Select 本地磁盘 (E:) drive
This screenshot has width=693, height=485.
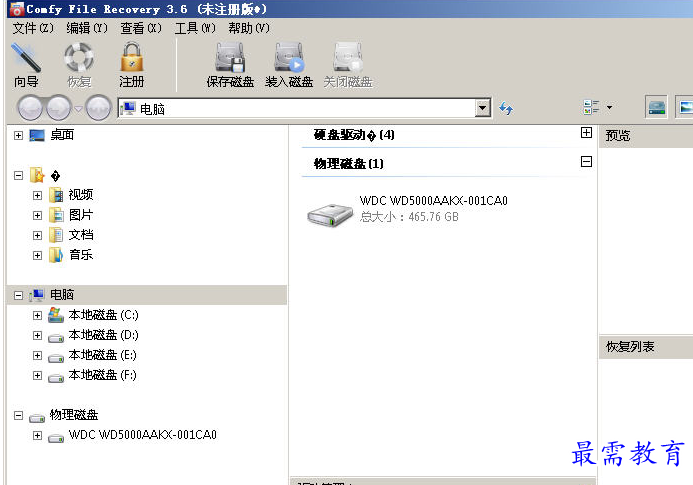pyautogui.click(x=103, y=355)
